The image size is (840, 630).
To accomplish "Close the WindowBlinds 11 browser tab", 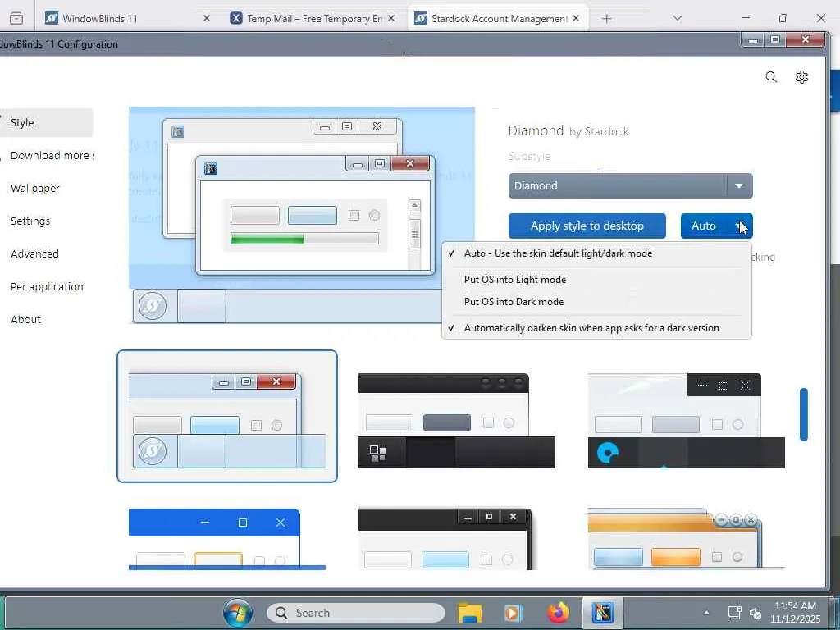I will [x=206, y=18].
